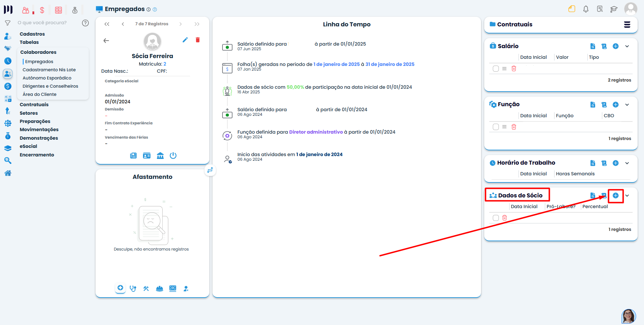Image resolution: width=644 pixels, height=325 pixels.
Task: Delete the Sócia Ferreira employee record
Action: point(198,40)
